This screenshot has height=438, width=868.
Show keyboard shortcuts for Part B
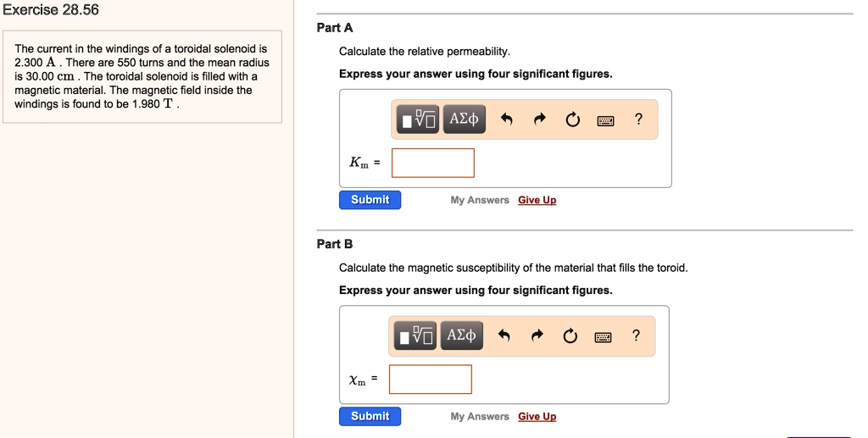[x=603, y=336]
